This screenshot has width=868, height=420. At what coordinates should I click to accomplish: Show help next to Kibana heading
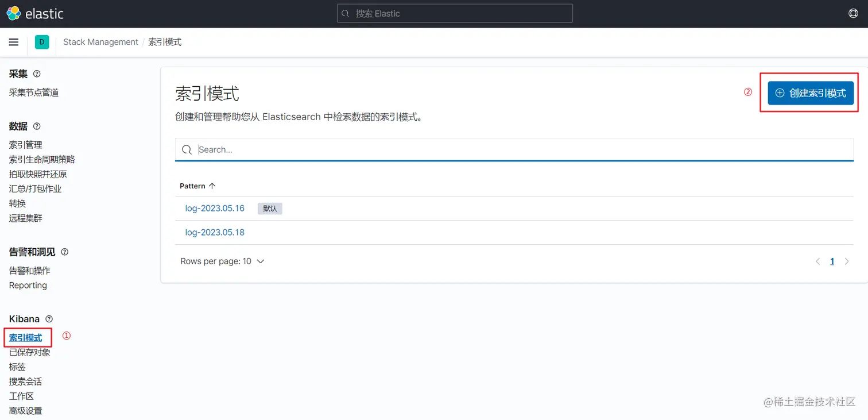49,319
